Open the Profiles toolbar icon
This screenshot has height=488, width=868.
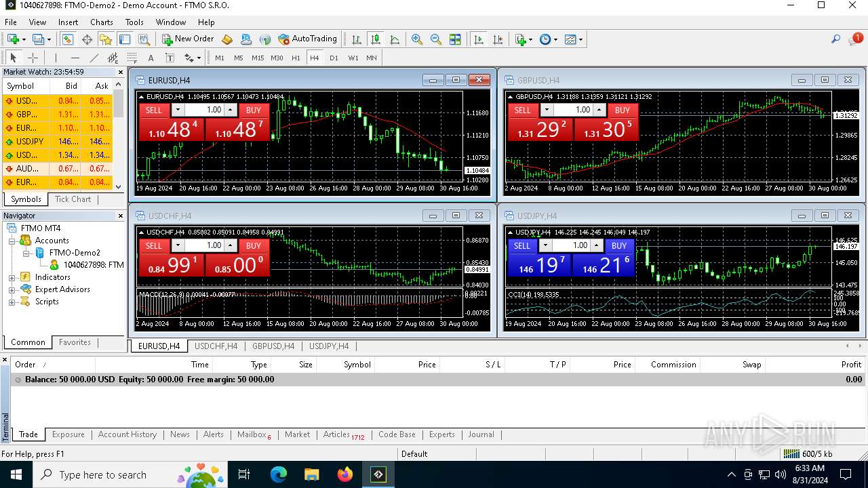point(39,39)
